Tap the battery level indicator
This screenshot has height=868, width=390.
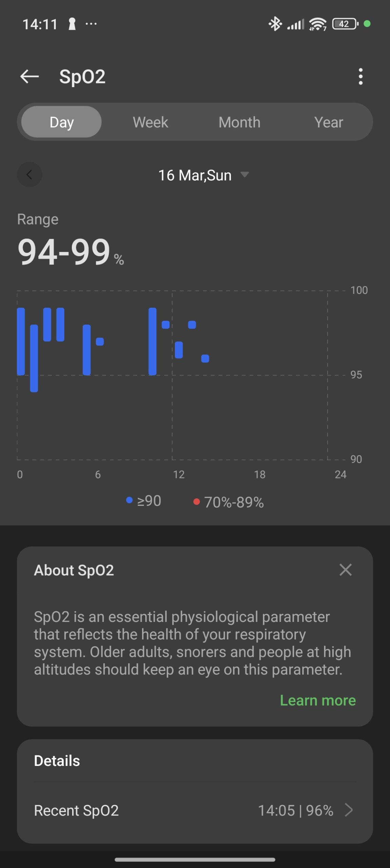coord(345,24)
